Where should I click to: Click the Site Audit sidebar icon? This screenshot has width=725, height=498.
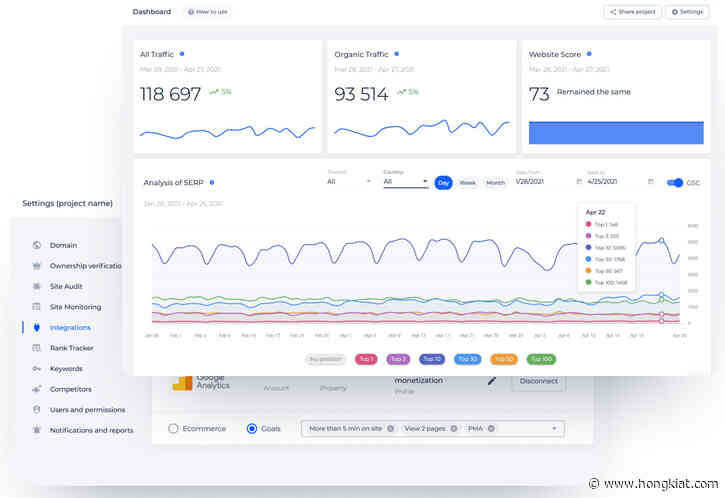37,286
